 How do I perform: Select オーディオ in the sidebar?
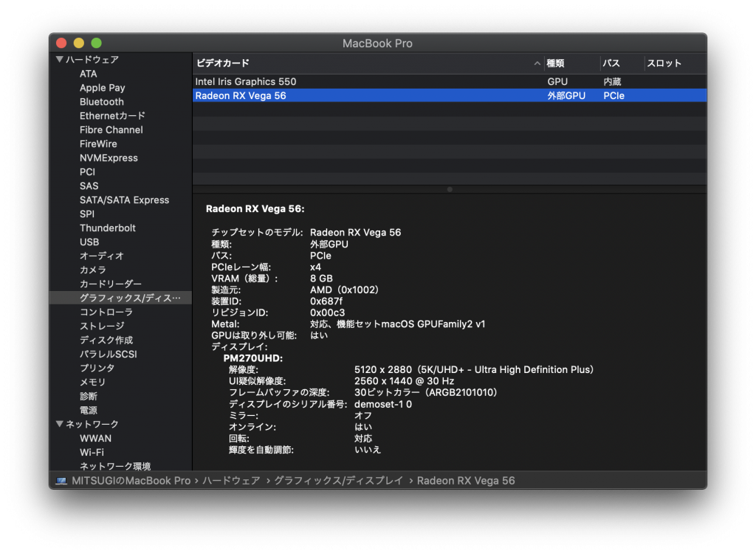[102, 256]
